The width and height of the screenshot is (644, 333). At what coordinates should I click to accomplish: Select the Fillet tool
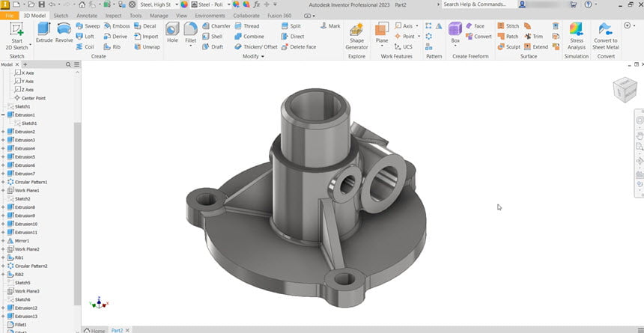pyautogui.click(x=190, y=32)
